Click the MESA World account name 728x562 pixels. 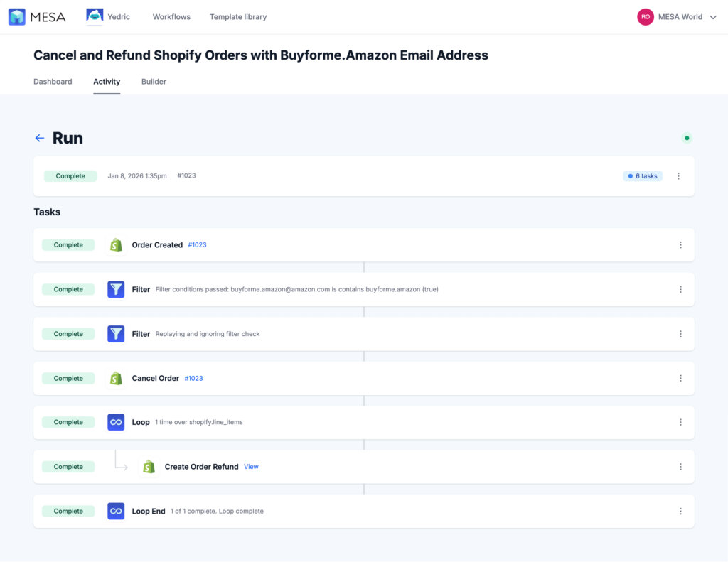pos(680,17)
